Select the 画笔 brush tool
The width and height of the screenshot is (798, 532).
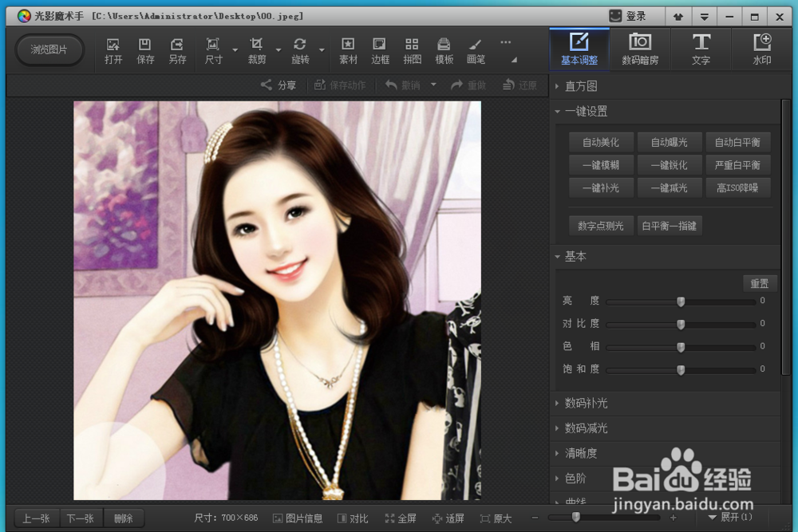pyautogui.click(x=476, y=51)
